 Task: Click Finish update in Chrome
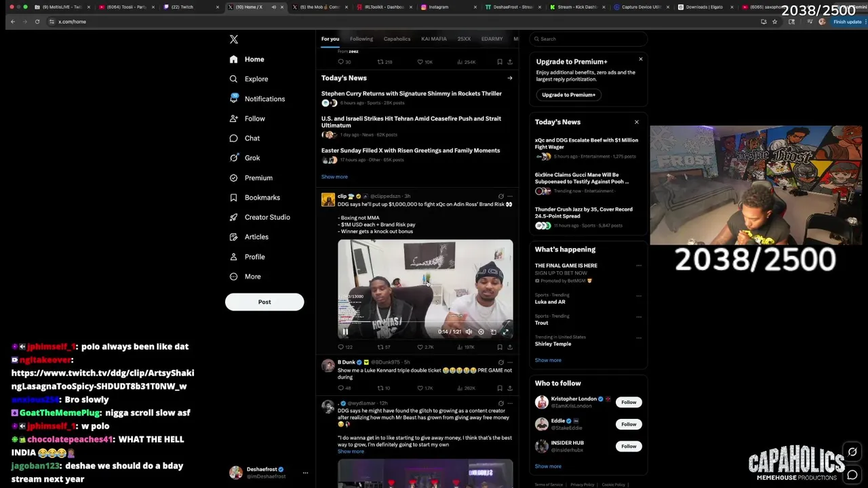tap(847, 22)
